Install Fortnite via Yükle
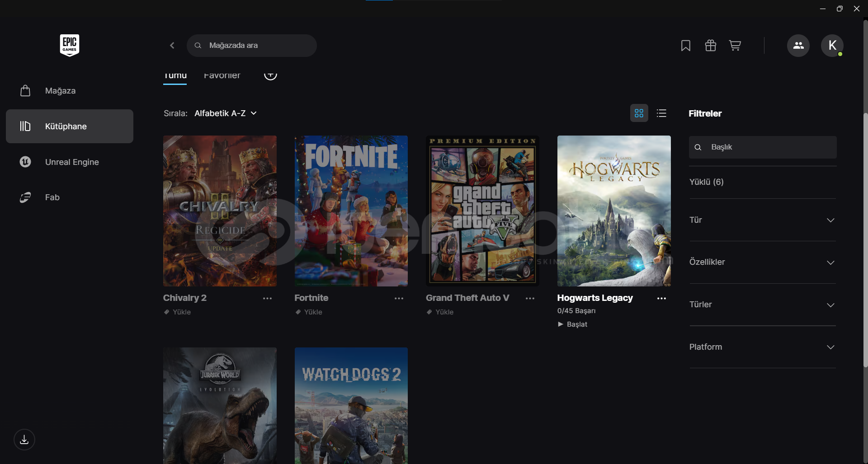Screen dimensions: 868x464 pyautogui.click(x=309, y=312)
